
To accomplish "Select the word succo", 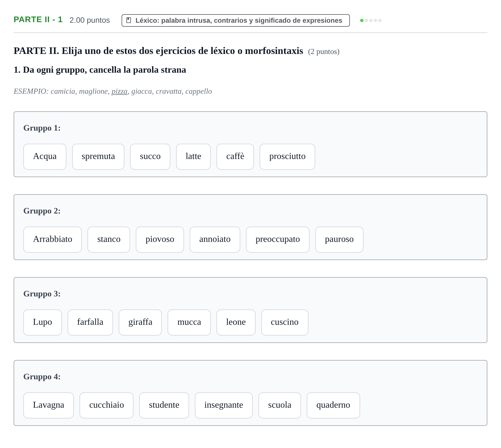I will point(150,157).
